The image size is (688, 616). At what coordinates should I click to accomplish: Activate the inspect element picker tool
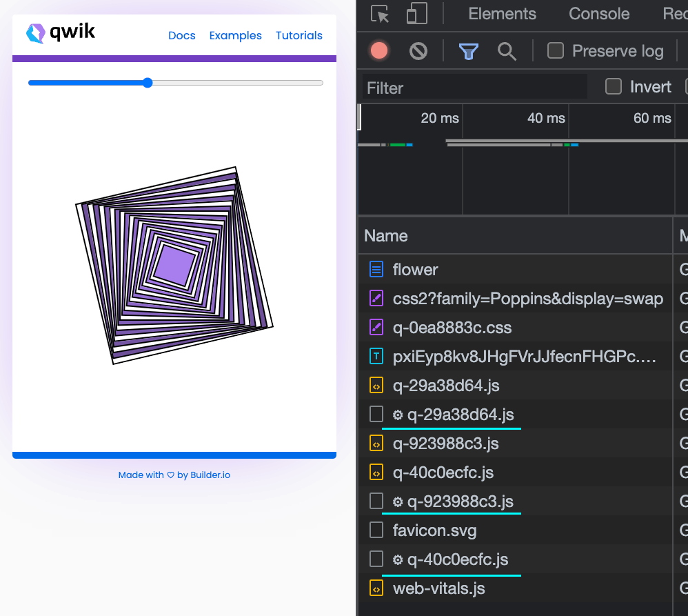coord(380,14)
